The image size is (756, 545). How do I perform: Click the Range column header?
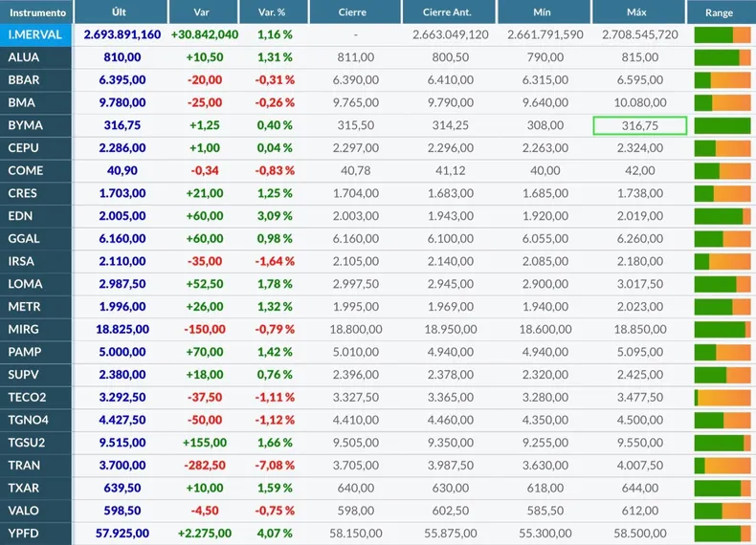point(720,13)
